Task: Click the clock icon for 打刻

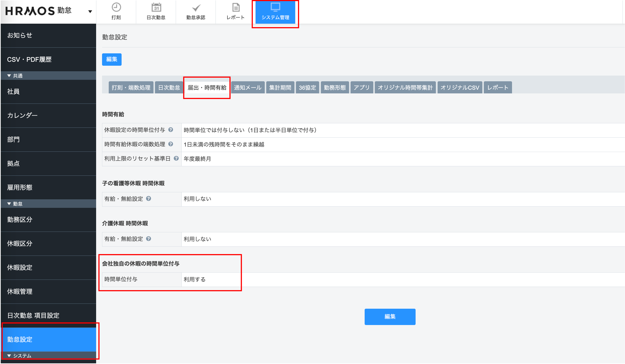Action: click(x=116, y=7)
